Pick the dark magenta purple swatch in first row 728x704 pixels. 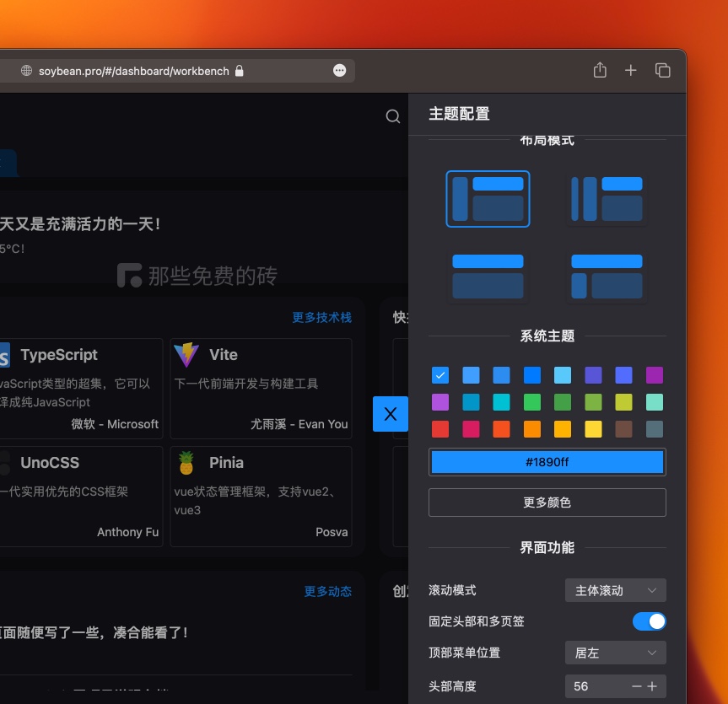pyautogui.click(x=654, y=375)
